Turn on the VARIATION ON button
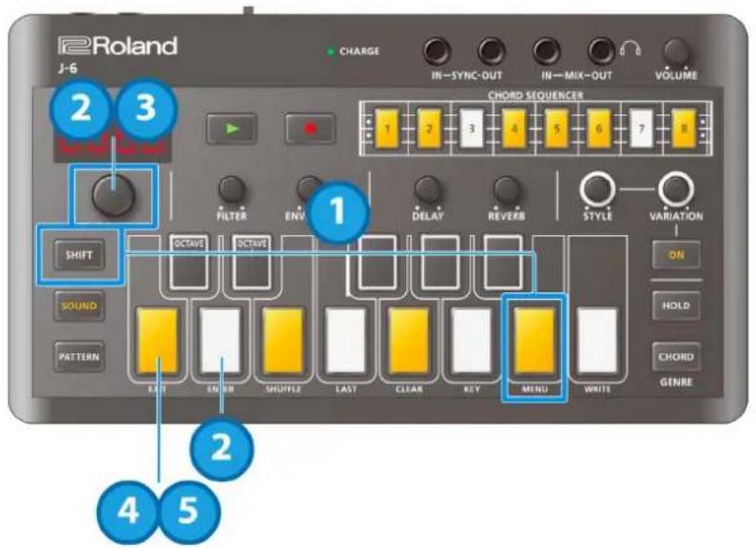The height and width of the screenshot is (548, 756). [676, 255]
